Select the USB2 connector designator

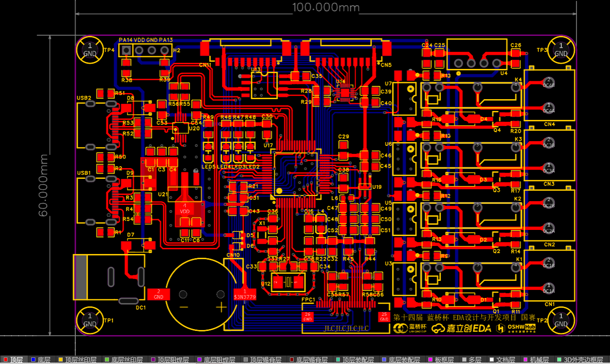(84, 98)
